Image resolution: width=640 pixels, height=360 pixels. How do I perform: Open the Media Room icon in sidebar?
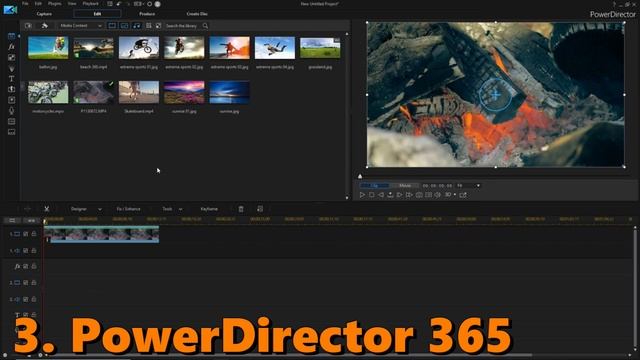11,36
